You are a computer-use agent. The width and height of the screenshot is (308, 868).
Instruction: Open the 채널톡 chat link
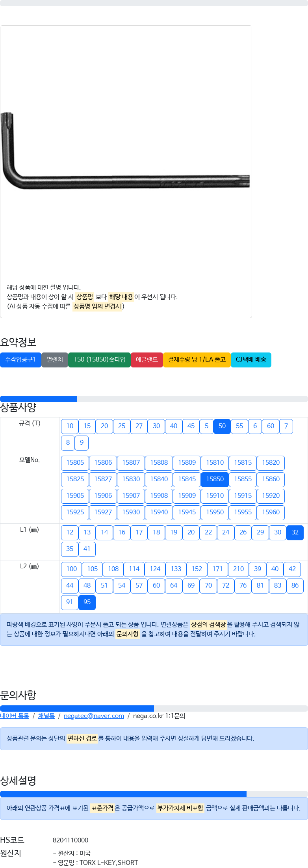[46, 716]
